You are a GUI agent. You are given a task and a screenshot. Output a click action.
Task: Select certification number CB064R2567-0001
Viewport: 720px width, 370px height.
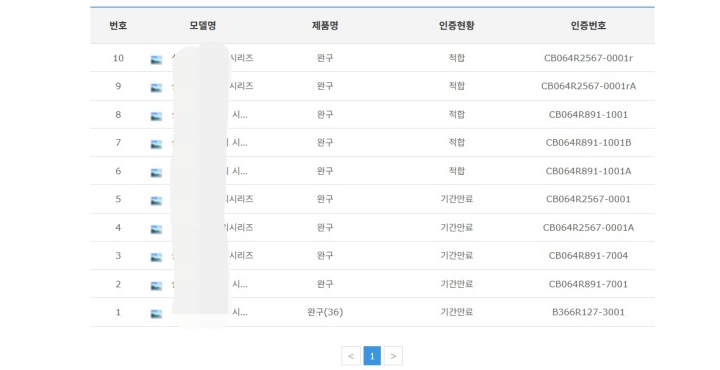tap(588, 199)
